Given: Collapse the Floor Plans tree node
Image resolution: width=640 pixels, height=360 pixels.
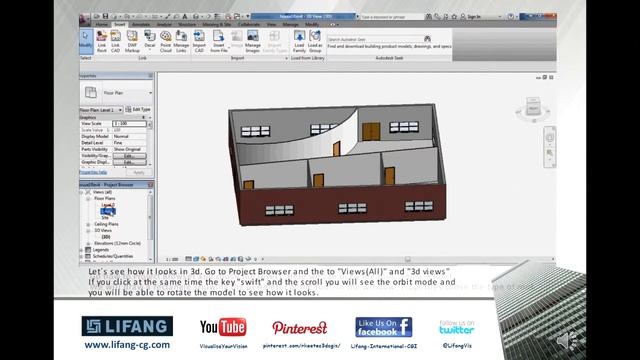Looking at the screenshot, I should click(88, 198).
